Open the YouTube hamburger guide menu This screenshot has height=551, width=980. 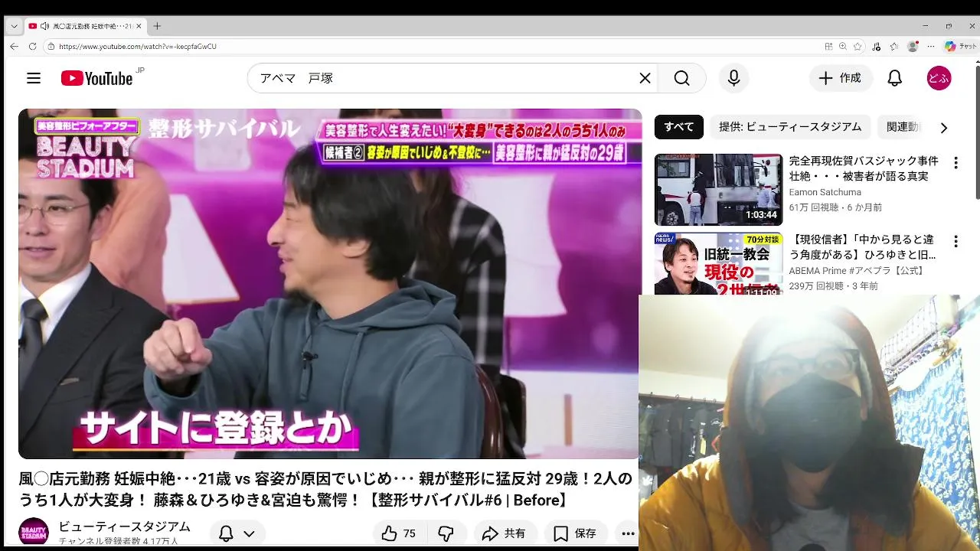click(x=34, y=78)
